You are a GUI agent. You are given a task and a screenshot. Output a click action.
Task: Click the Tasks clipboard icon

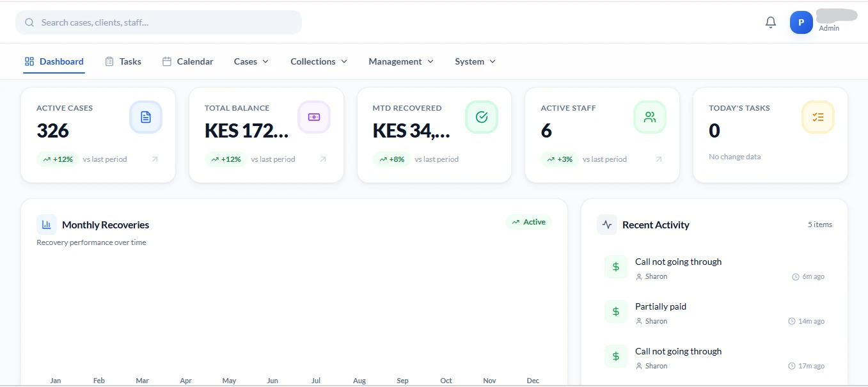(x=109, y=61)
